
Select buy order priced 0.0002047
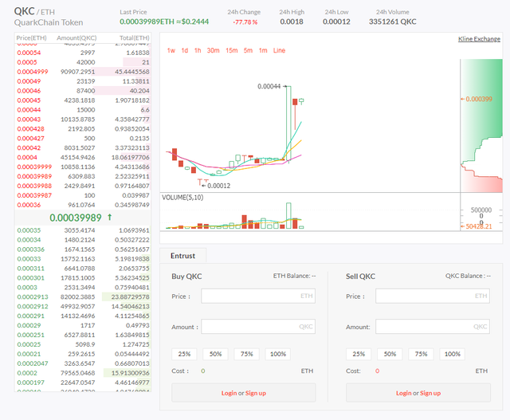coord(83,363)
